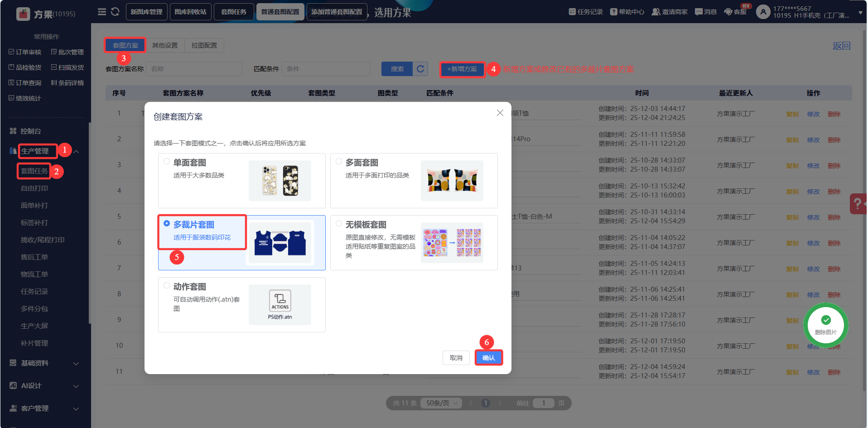Open 任务记录 from the top bar
Image resolution: width=868 pixels, height=428 pixels.
586,12
